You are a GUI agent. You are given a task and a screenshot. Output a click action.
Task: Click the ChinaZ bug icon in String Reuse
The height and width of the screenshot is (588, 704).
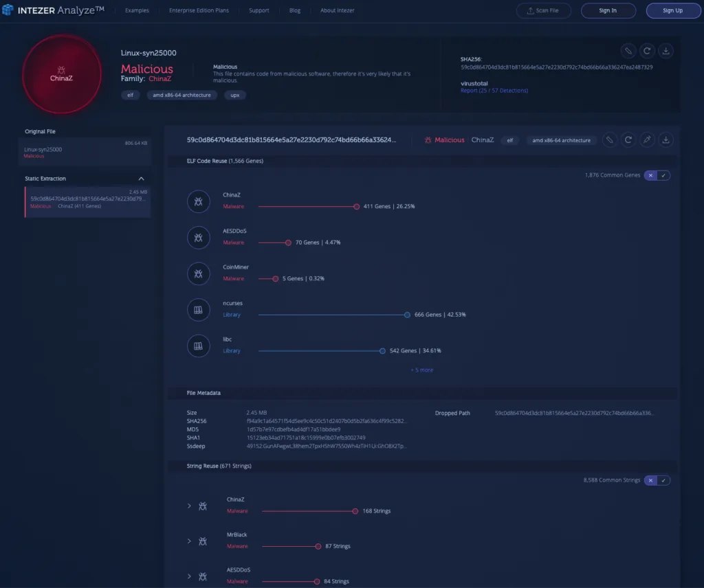click(x=203, y=506)
